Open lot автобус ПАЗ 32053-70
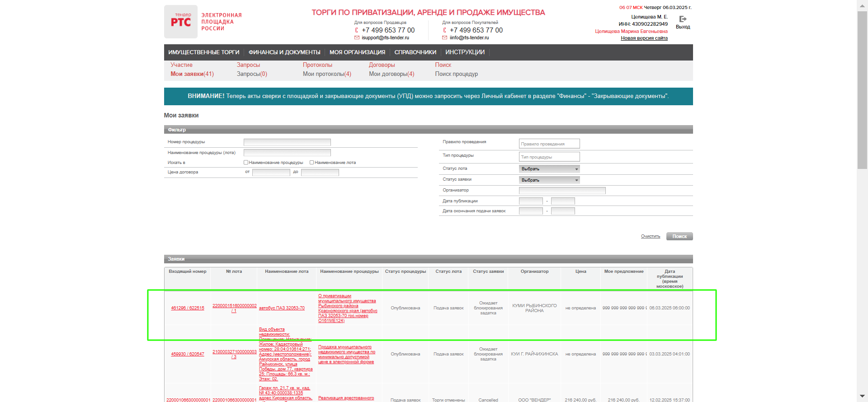 point(282,308)
